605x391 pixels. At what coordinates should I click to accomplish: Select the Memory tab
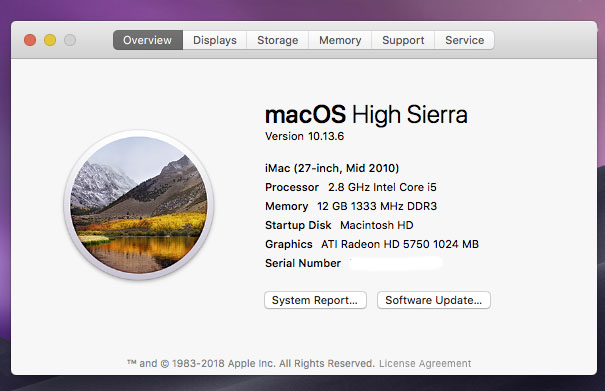click(340, 40)
